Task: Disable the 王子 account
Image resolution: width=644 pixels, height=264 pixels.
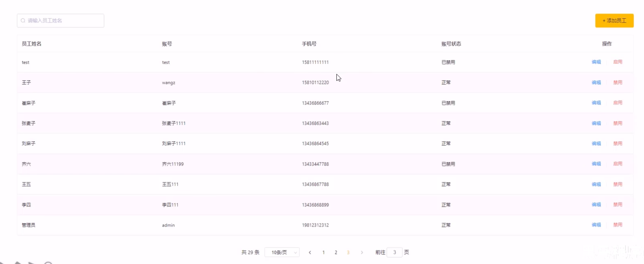Action: point(618,82)
